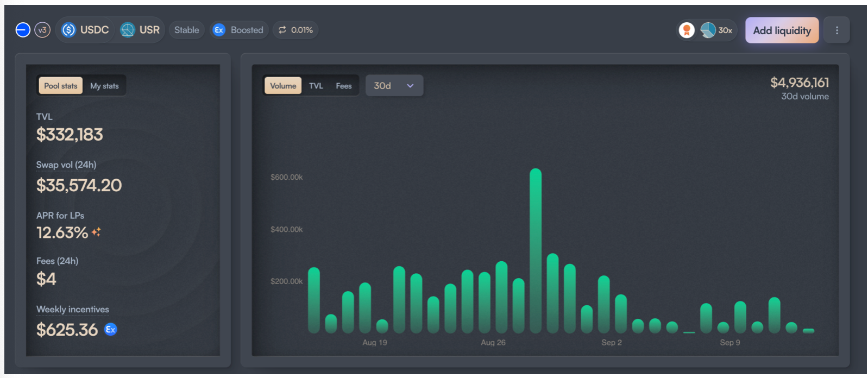Switch chart to the Fees tab

pos(343,86)
